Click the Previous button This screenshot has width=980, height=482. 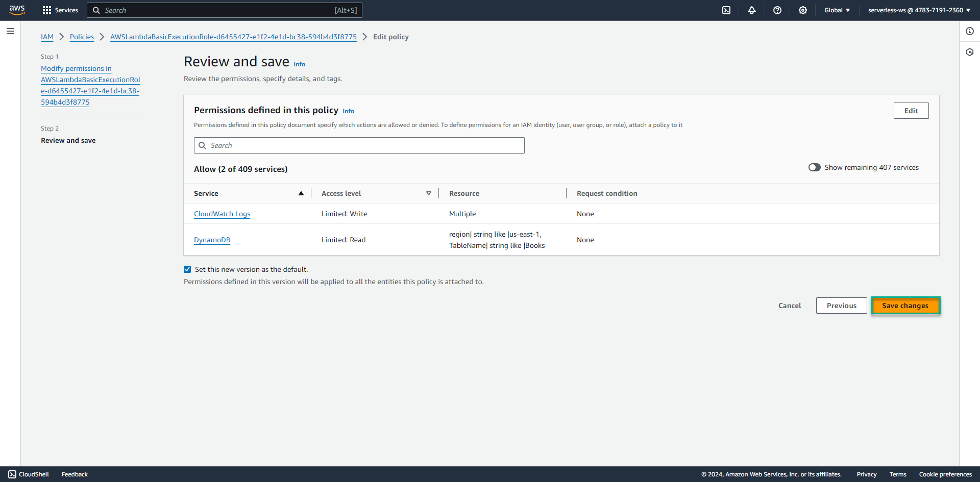click(842, 306)
